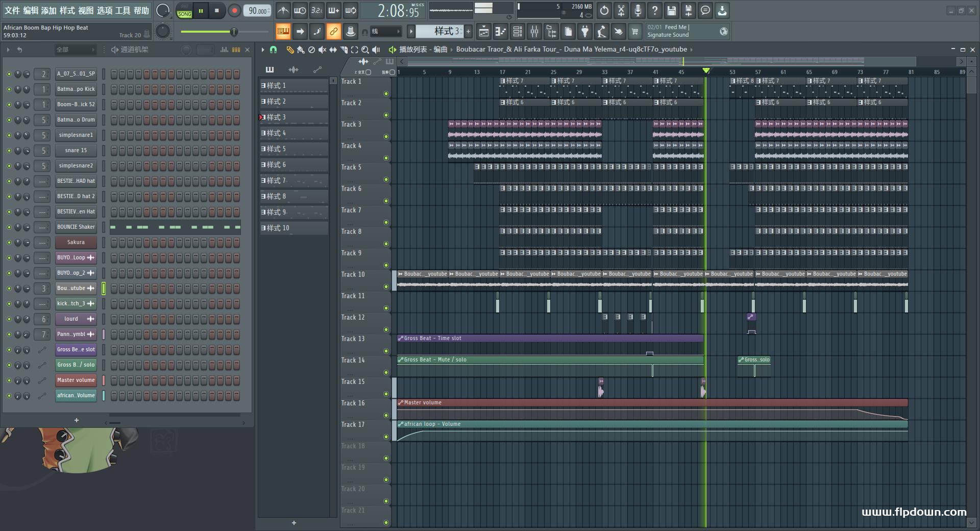
Task: Select the zoom magnifier tool in playlist
Action: click(365, 50)
